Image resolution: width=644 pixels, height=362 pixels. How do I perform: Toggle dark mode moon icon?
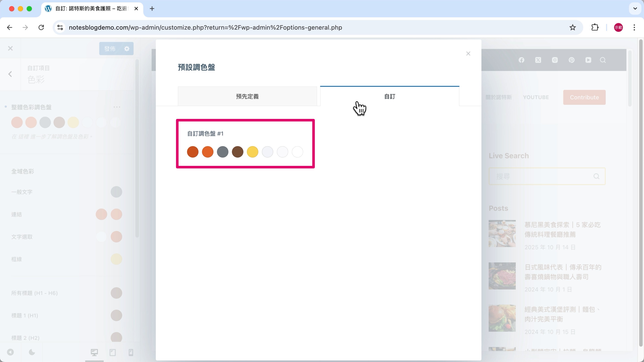[32, 352]
